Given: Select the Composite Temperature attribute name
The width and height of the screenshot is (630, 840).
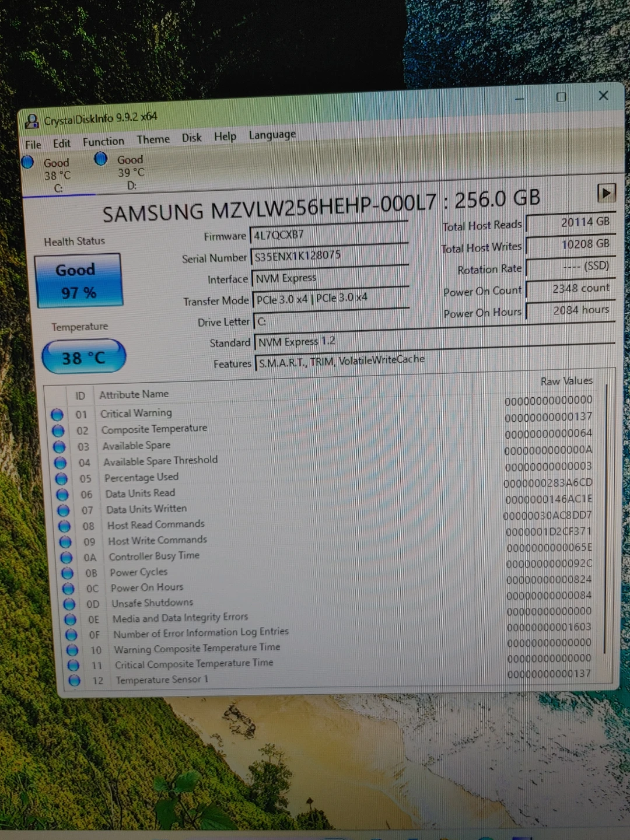Looking at the screenshot, I should [154, 429].
